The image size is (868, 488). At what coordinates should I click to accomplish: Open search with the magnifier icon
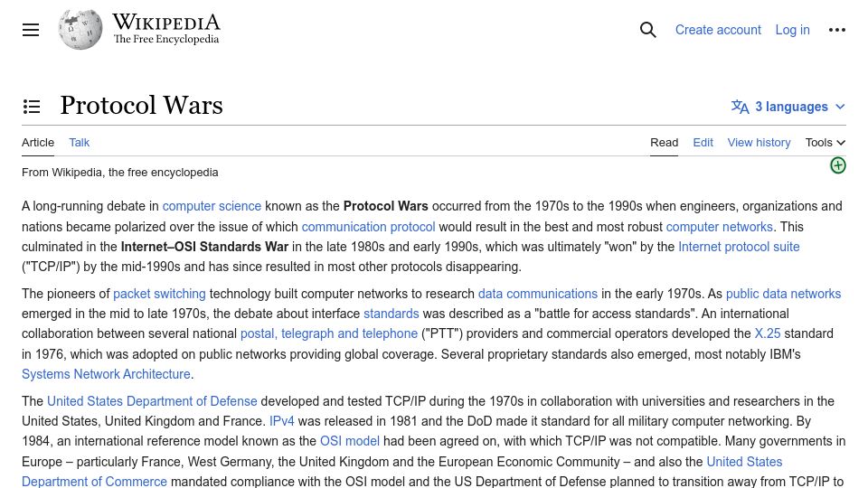click(x=647, y=30)
